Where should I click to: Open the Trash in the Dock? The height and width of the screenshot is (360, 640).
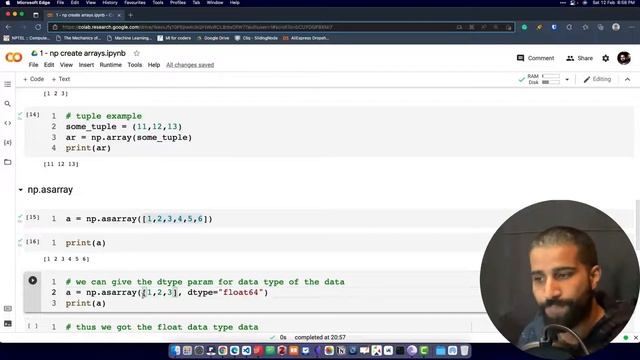tap(464, 350)
